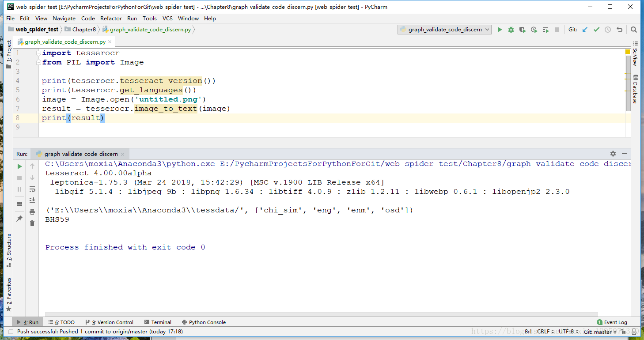Screen dimensions: 644x340
Task: Toggle soft-wrap in Run console
Action: 32,189
